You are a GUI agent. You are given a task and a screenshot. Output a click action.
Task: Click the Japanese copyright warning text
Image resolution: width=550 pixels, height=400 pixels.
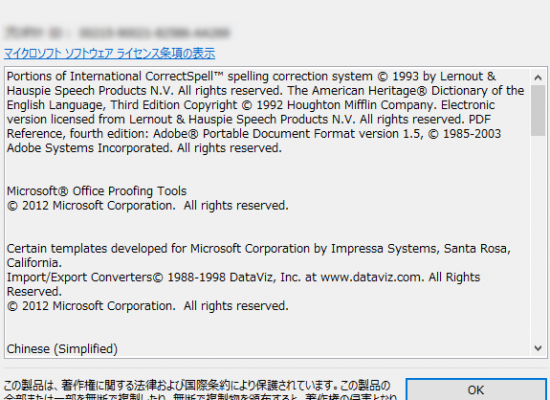tap(200, 390)
